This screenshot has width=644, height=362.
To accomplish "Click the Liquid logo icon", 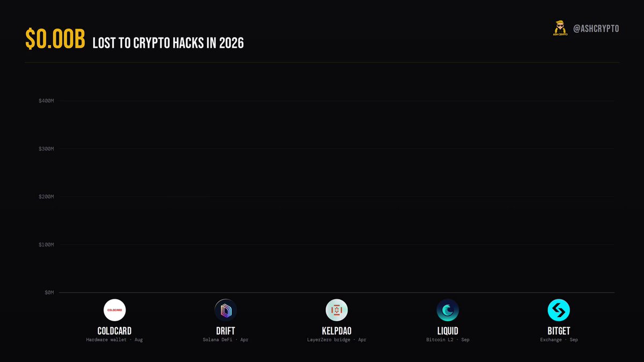I will pyautogui.click(x=448, y=310).
